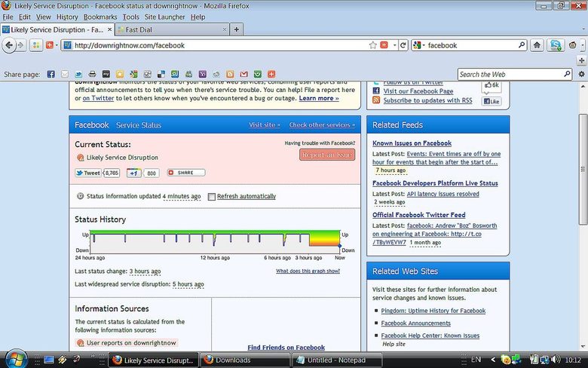Click magnifier in Search the Web box
The width and height of the screenshot is (588, 368).
[x=567, y=74]
